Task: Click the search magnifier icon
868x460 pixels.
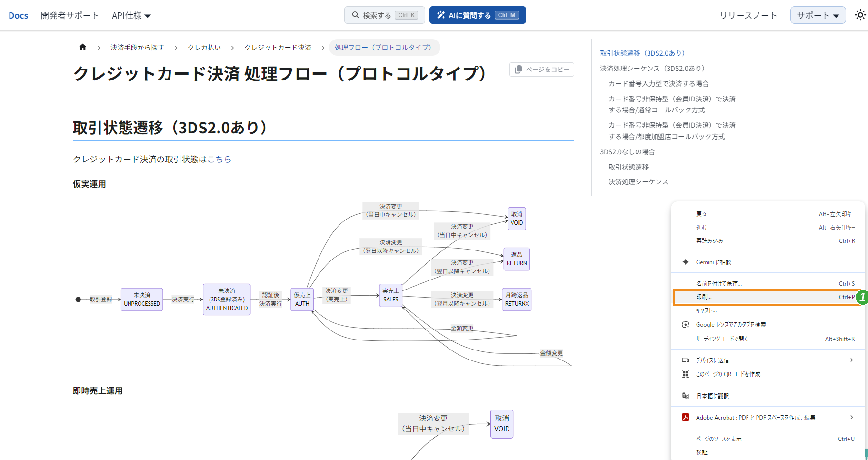Action: coord(356,15)
